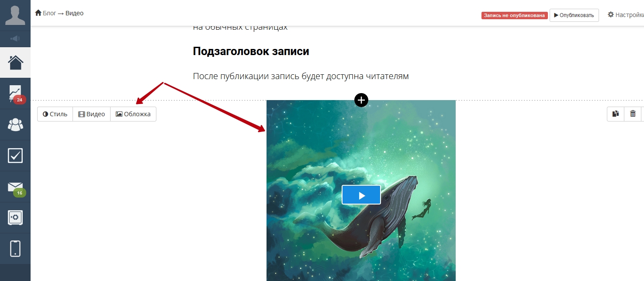
Task: Open the Обложка cover settings
Action: pyautogui.click(x=133, y=114)
